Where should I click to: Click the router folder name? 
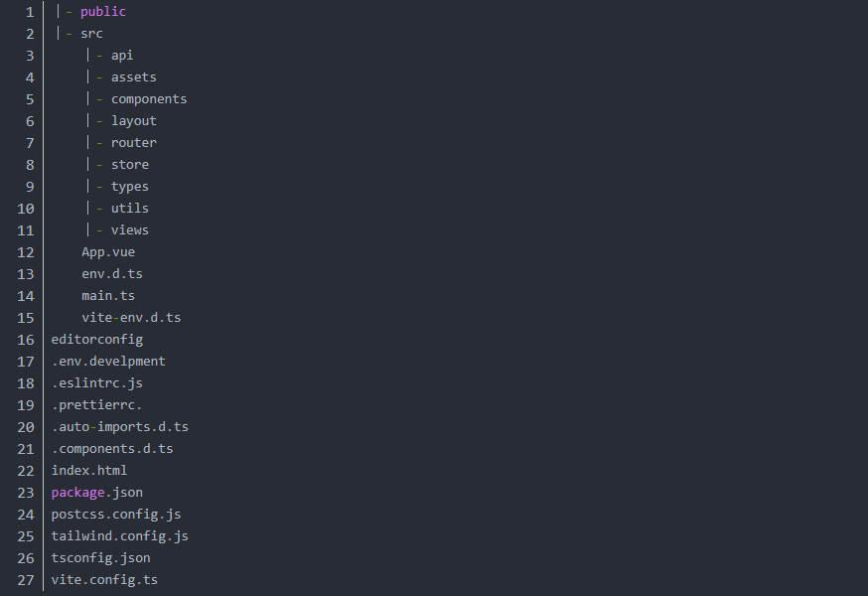[x=133, y=143]
